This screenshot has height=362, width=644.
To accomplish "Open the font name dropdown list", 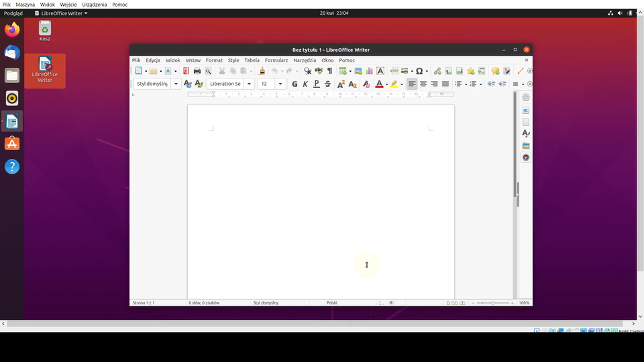I will coord(250,84).
